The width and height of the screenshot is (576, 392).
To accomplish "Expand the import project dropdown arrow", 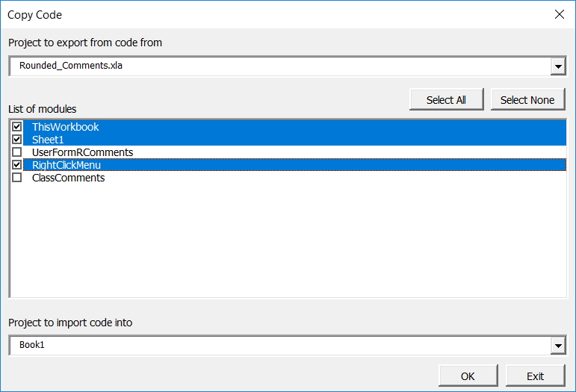I will tap(558, 346).
